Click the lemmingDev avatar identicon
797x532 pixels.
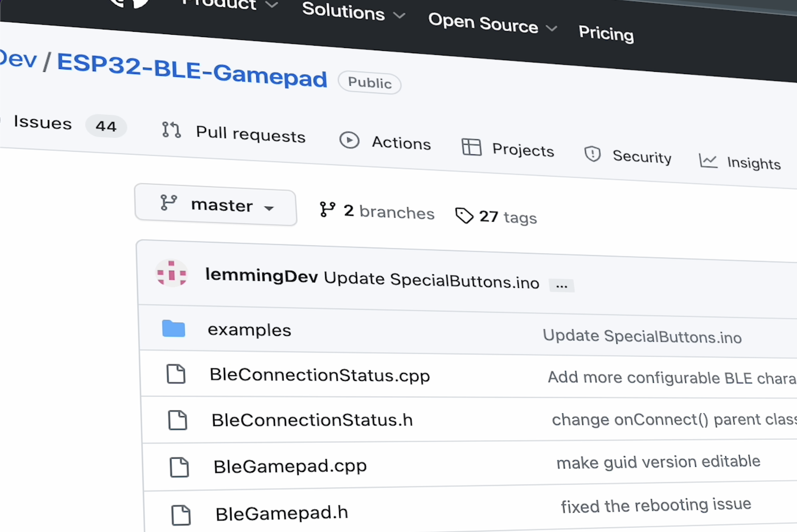coord(172,273)
